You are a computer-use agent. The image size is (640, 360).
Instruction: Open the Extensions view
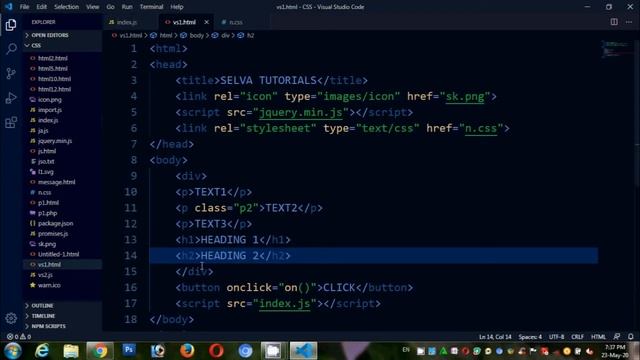pos(11,122)
